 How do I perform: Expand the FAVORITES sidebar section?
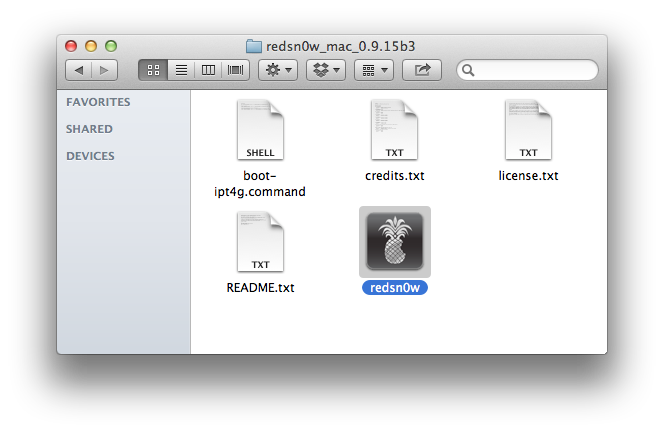click(98, 102)
